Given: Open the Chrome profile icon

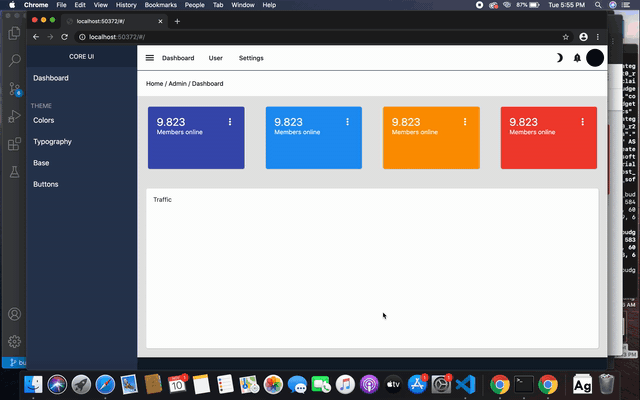Looking at the screenshot, I should (x=583, y=37).
